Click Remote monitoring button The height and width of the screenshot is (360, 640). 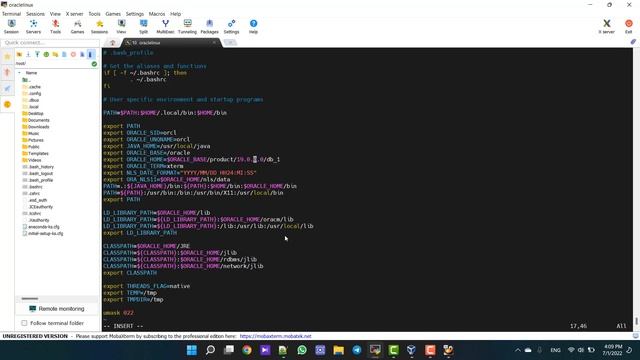57,309
